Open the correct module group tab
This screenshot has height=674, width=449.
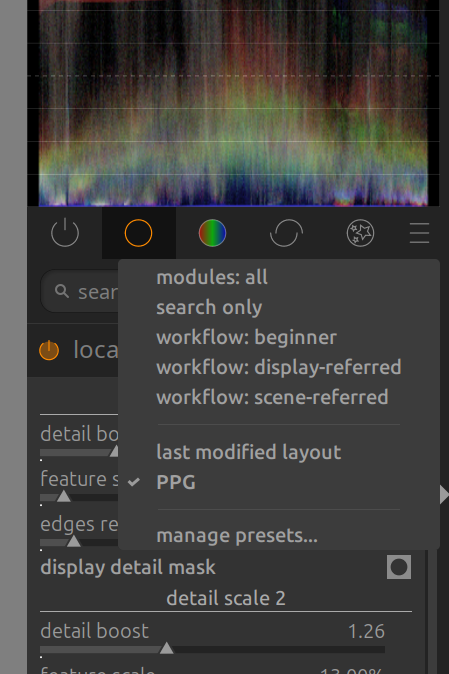click(286, 233)
